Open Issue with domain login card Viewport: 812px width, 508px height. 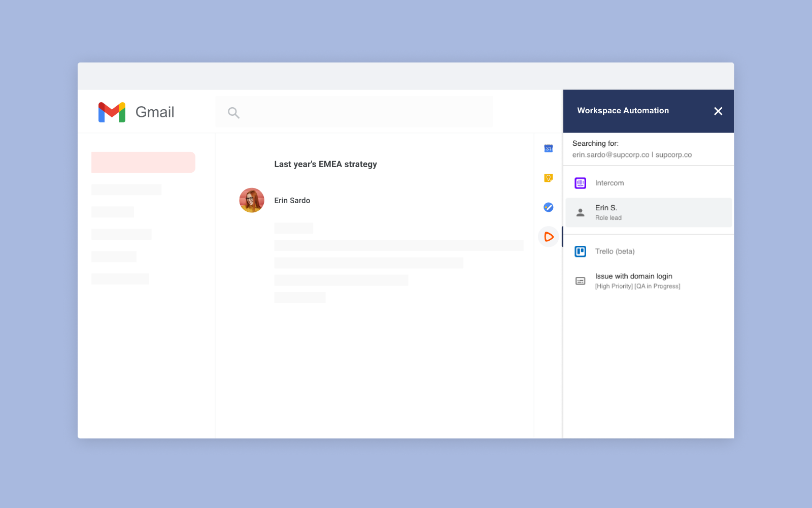pos(649,281)
